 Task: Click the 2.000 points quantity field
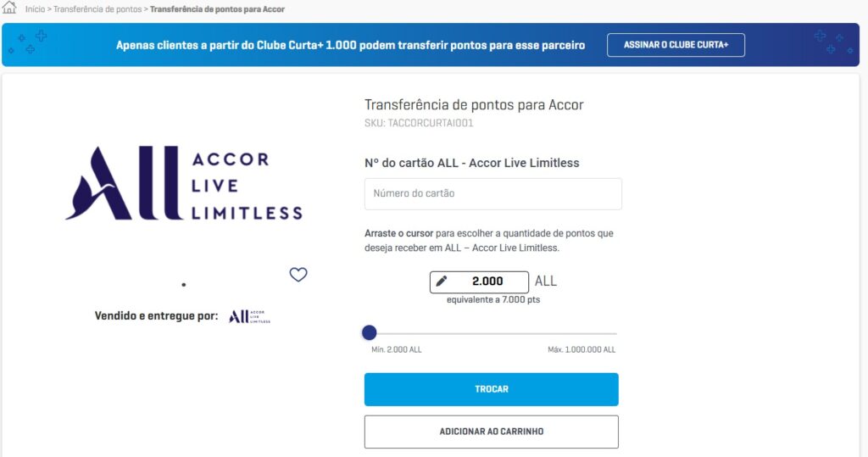[x=487, y=281]
